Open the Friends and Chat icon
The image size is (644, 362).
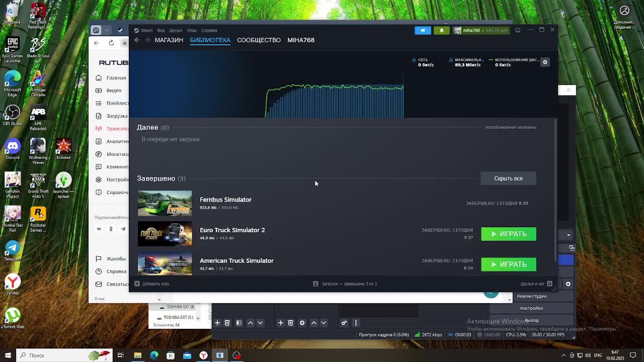[x=549, y=284]
